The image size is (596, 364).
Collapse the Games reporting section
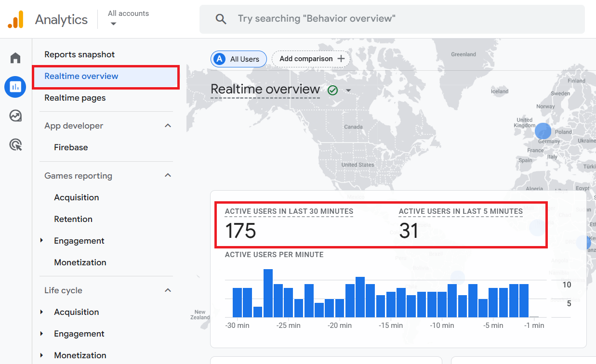click(168, 176)
